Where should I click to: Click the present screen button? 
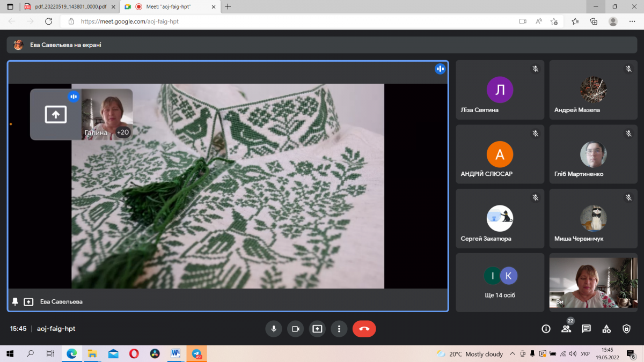(317, 329)
